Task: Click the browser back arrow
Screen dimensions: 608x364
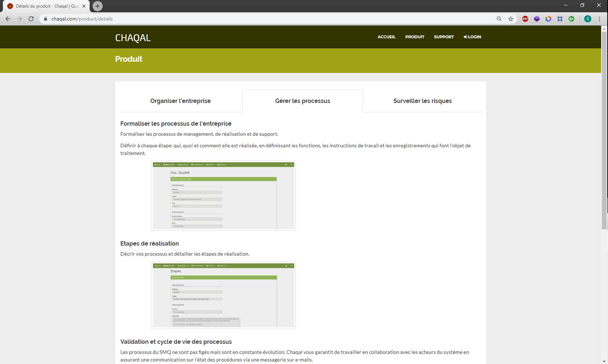Action: tap(8, 19)
